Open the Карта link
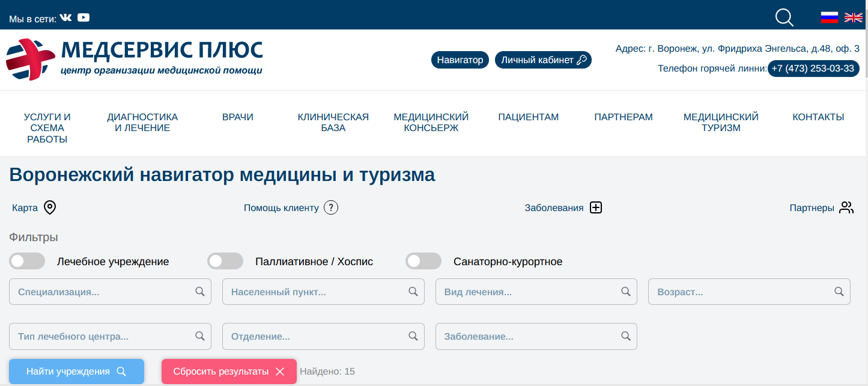 click(x=25, y=208)
